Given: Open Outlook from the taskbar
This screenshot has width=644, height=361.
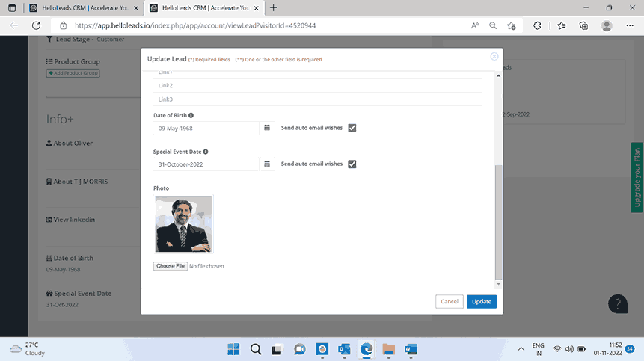Looking at the screenshot, I should point(344,349).
